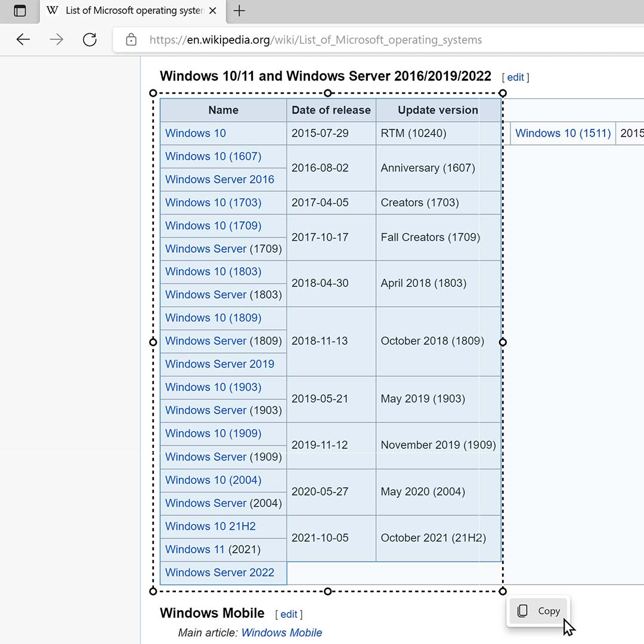Screen dimensions: 644x644
Task: Edit the Windows 10/11 and Server section
Action: pos(515,77)
